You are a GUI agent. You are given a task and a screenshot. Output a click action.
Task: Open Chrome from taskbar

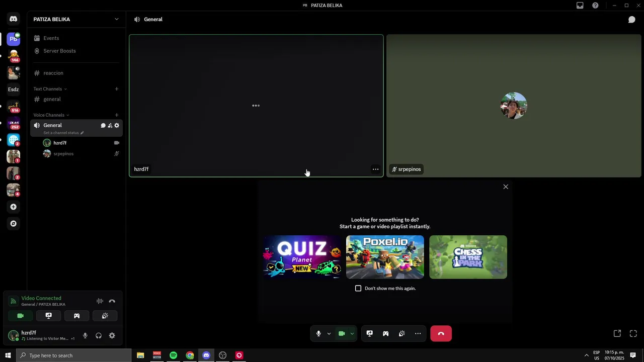click(x=190, y=355)
